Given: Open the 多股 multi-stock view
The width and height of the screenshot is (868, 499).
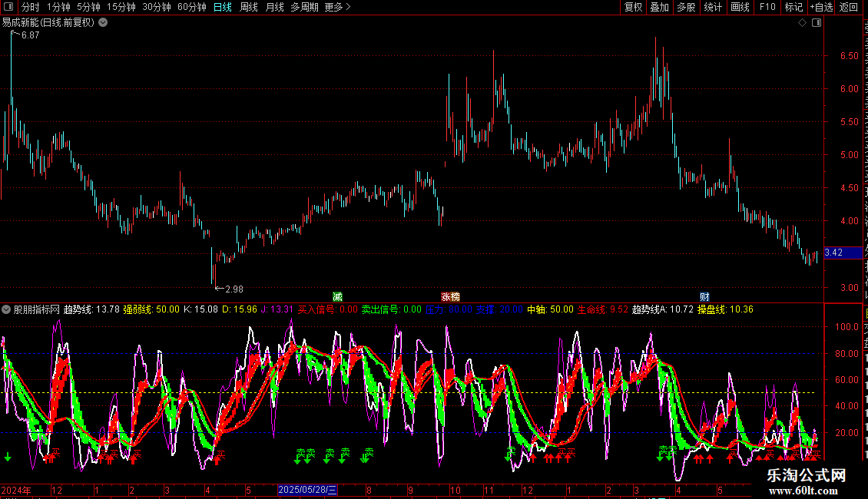Looking at the screenshot, I should pyautogui.click(x=687, y=7).
